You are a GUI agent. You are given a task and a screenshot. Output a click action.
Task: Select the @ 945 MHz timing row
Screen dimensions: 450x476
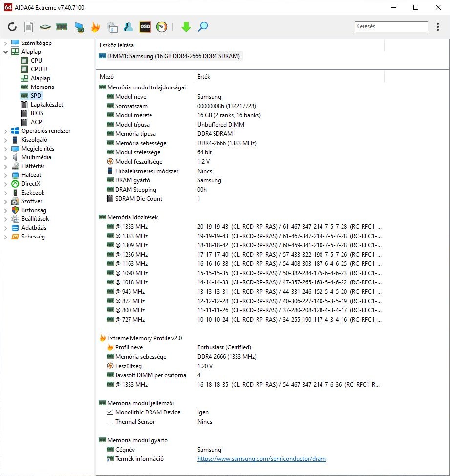click(241, 291)
